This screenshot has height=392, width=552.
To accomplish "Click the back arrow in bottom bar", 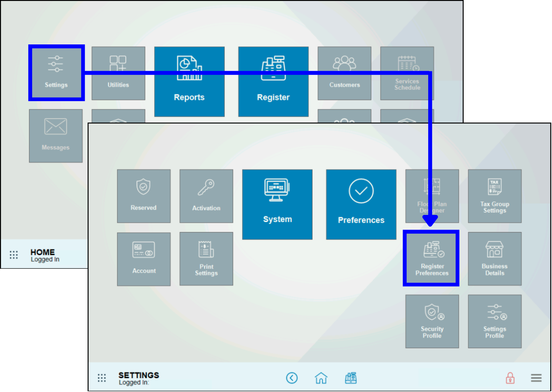I will click(291, 378).
